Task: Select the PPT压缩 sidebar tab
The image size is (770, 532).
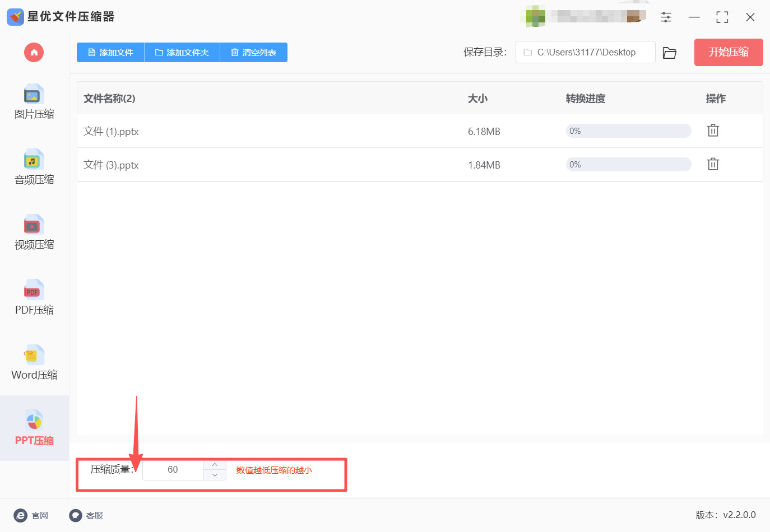Action: [34, 428]
